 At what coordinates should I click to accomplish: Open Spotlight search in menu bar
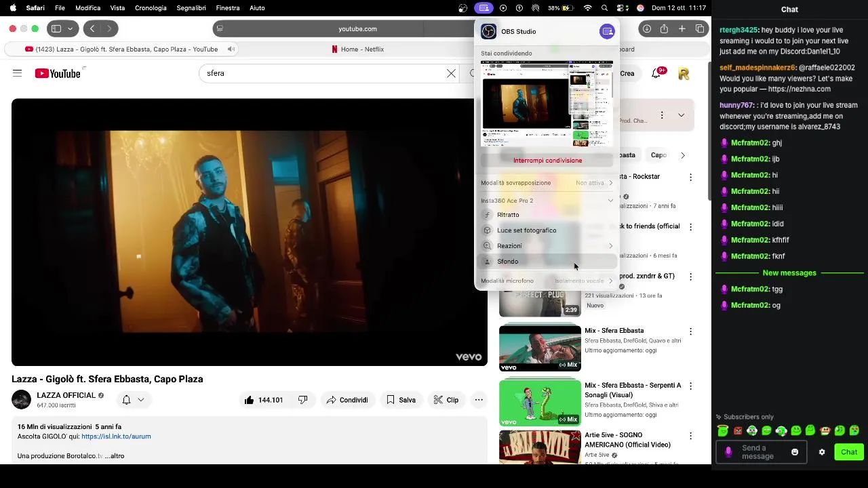[604, 8]
